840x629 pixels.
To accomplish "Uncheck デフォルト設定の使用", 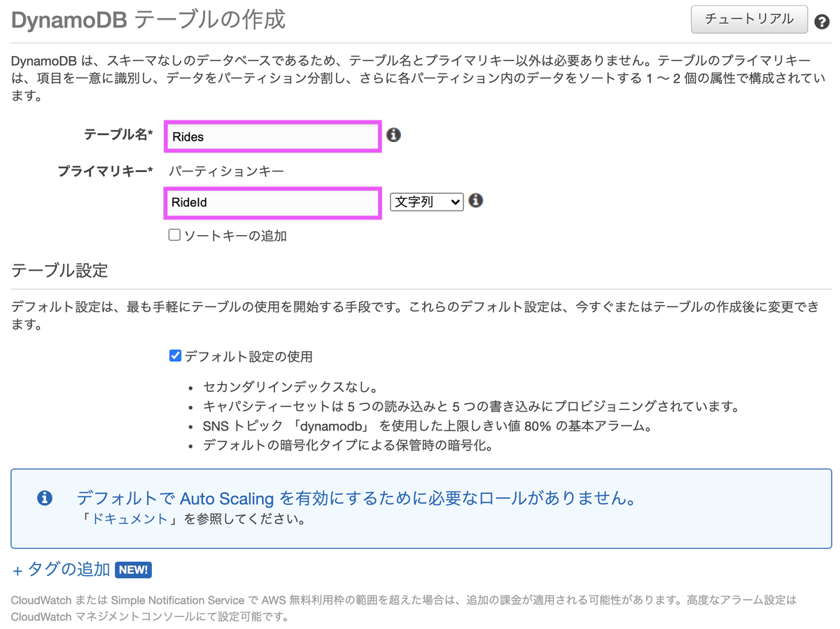I will pyautogui.click(x=175, y=355).
